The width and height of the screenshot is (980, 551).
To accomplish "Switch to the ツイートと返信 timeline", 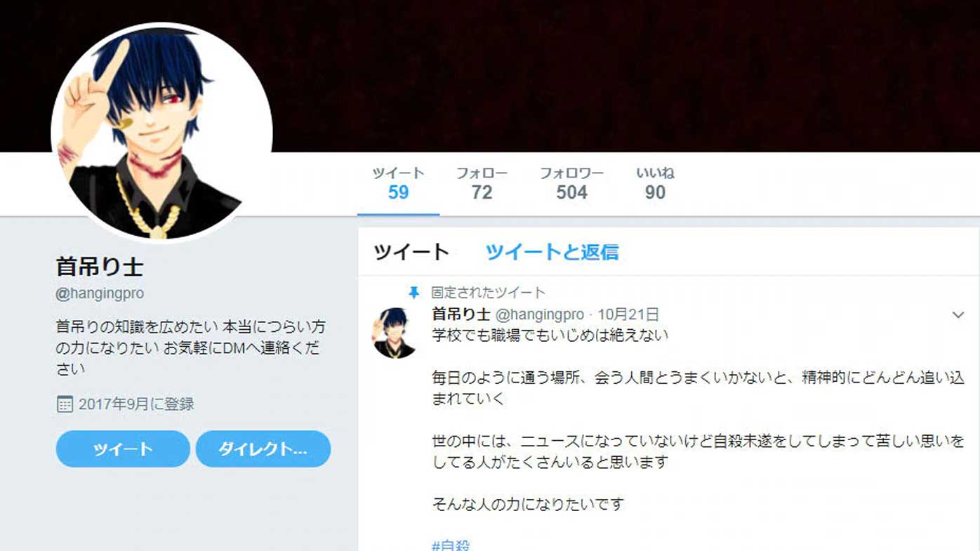I will tap(552, 252).
